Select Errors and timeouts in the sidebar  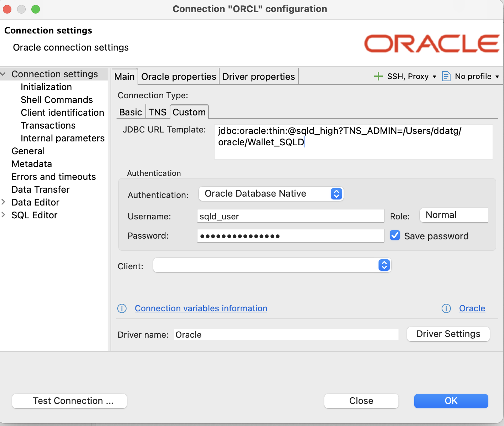(54, 177)
